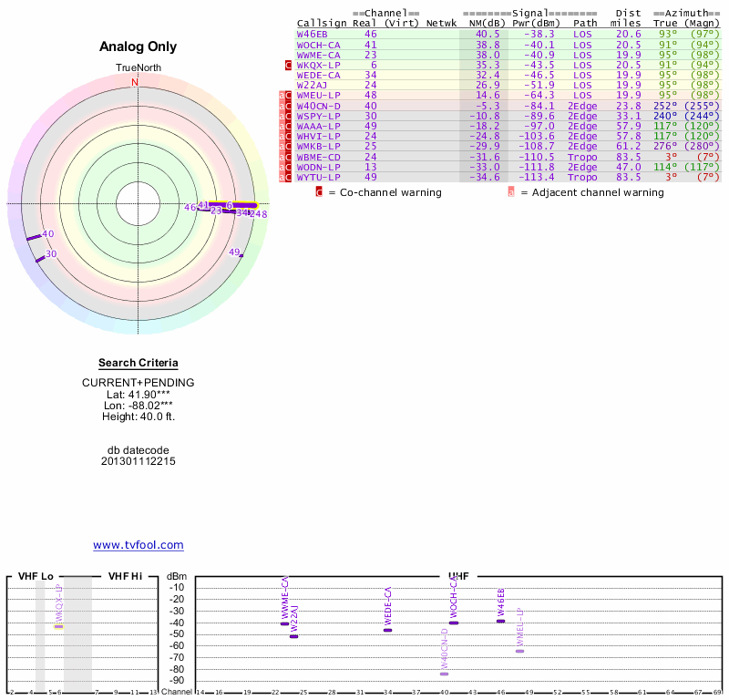This screenshot has height=700, width=729.
Task: Click the pink adjacent channel warning legend icon
Action: pos(511,192)
